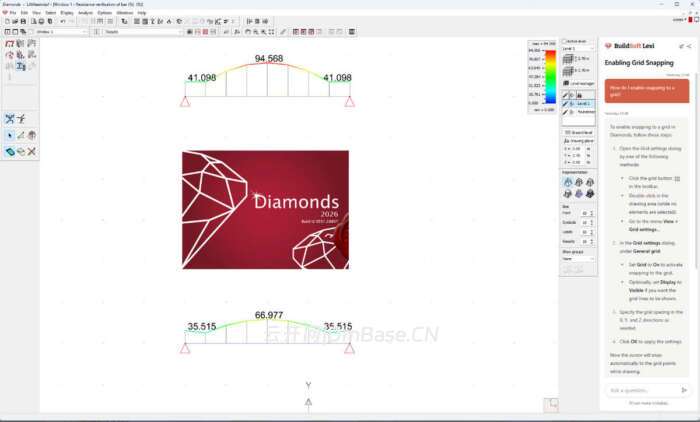Toggle the lock column header in the level list
The image size is (700, 422).
[579, 95]
